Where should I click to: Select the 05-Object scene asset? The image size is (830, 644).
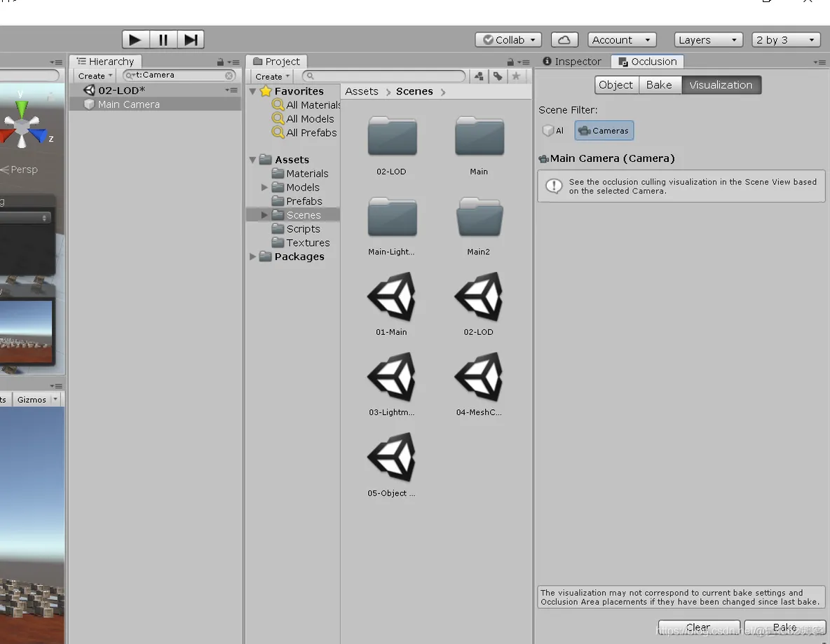click(x=392, y=458)
